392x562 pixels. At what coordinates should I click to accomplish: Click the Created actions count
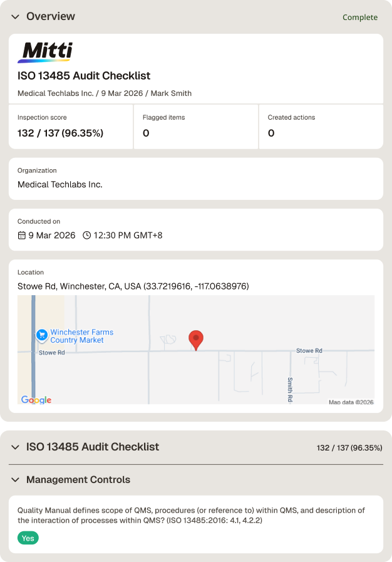click(271, 133)
